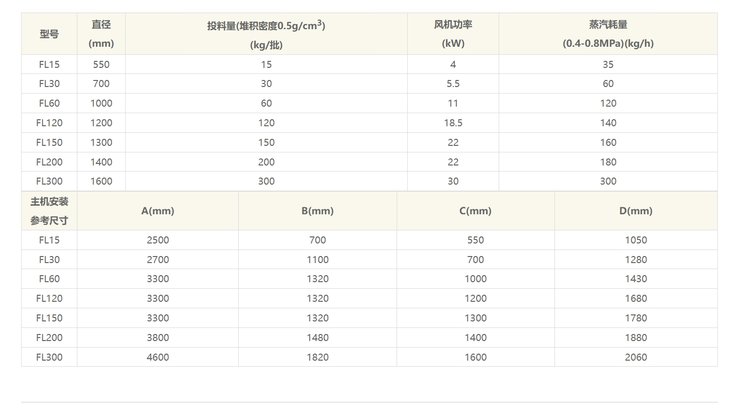
Task: Click the 5.5 fan power value
Action: (x=453, y=83)
